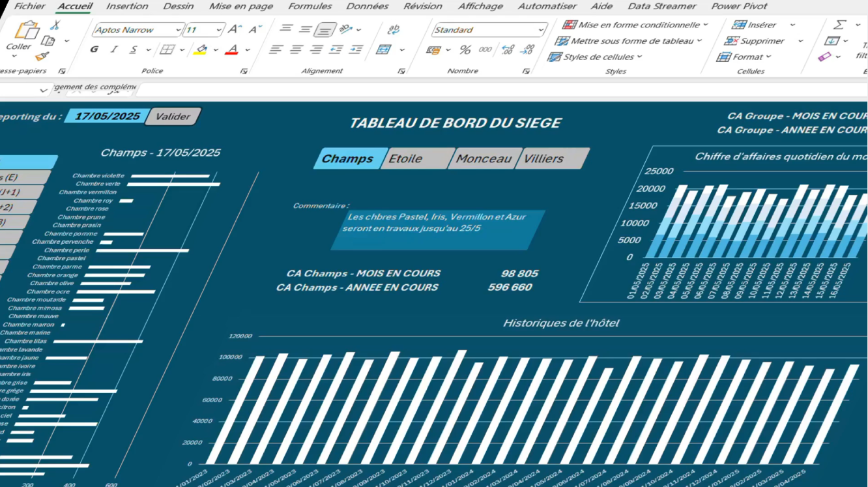Toggle bold formatting with the G button

click(94, 50)
